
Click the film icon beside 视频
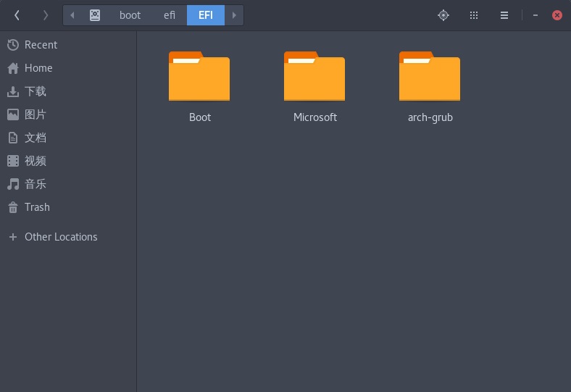tap(13, 161)
